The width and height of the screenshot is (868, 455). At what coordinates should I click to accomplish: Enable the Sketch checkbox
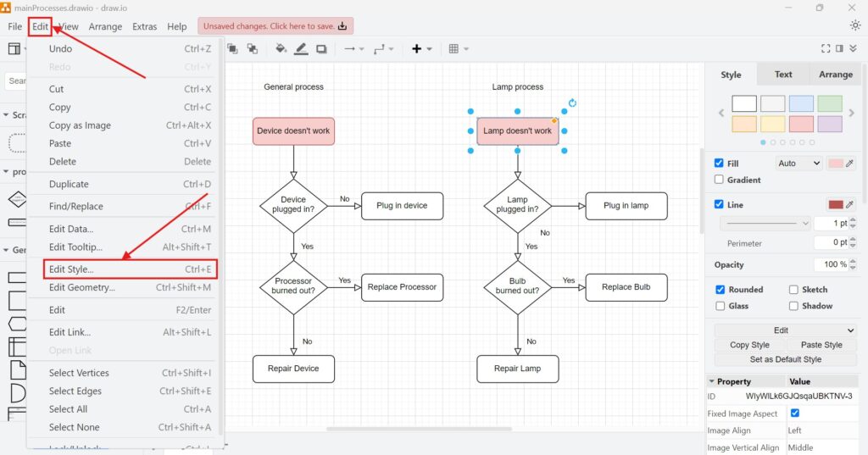tap(794, 290)
